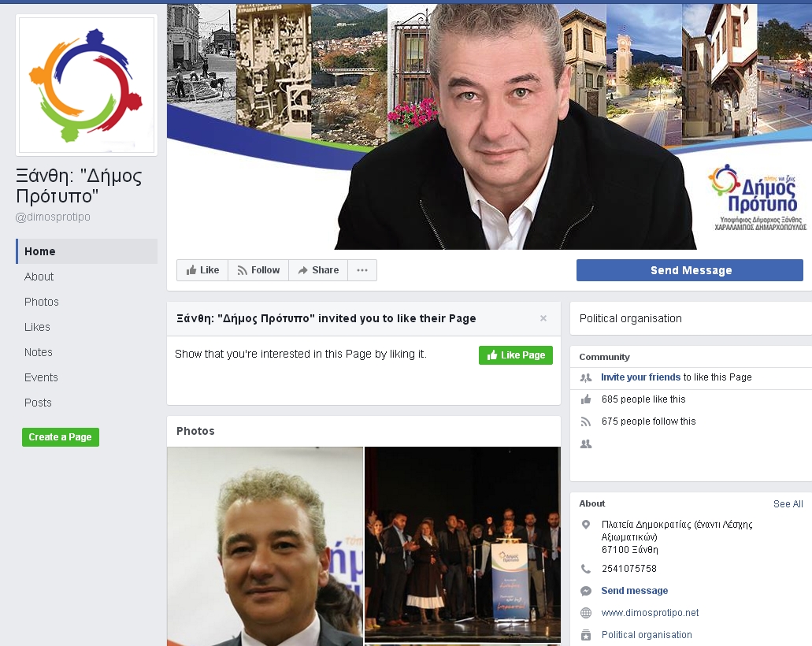Click the Community heading
The width and height of the screenshot is (812, 646).
(604, 357)
